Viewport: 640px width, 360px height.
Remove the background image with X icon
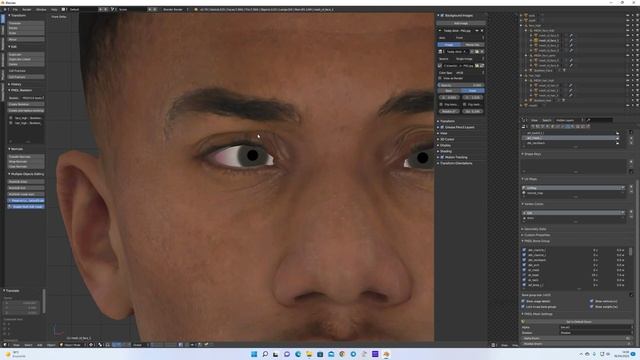coord(482,31)
